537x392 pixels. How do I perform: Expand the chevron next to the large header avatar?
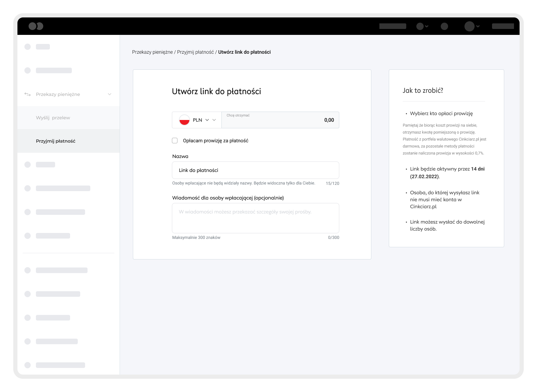(x=478, y=26)
